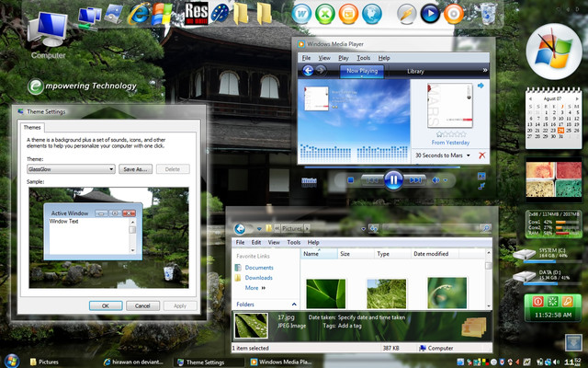Screen dimensions: 588x368
Task: Click the explorer search box
Action: [435, 228]
